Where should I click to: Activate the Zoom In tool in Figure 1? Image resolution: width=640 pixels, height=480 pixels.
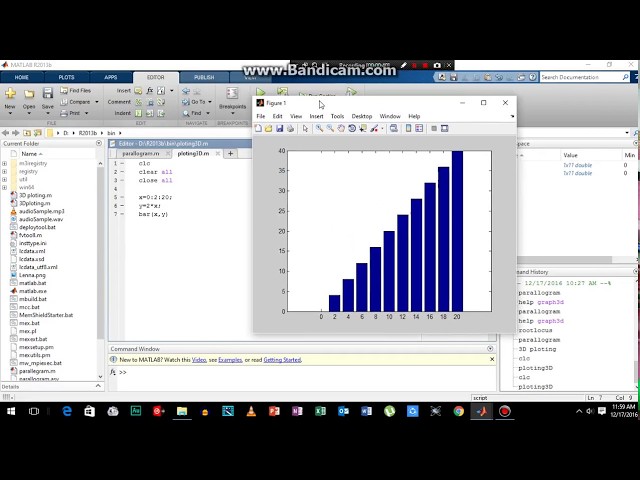[319, 129]
